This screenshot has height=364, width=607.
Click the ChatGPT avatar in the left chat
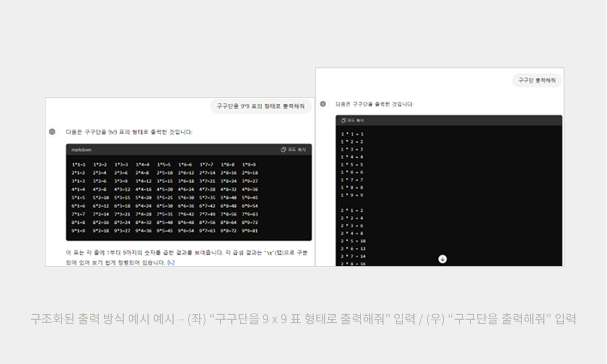tap(52, 131)
